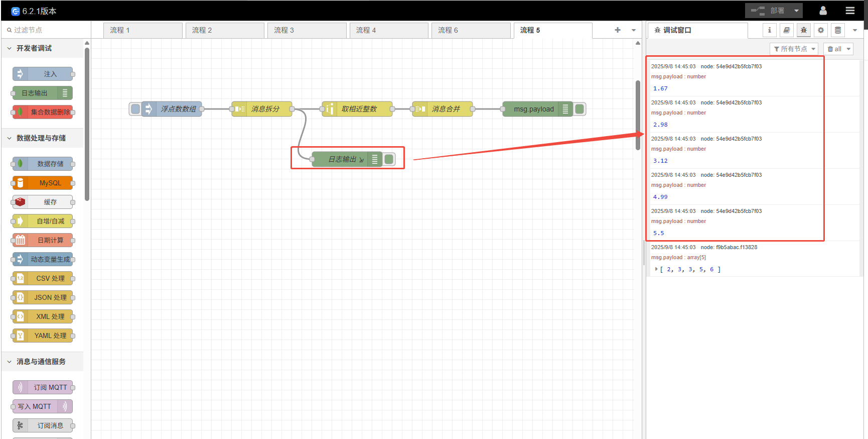Click the canvas vertical scrollbar handle

coord(638,116)
